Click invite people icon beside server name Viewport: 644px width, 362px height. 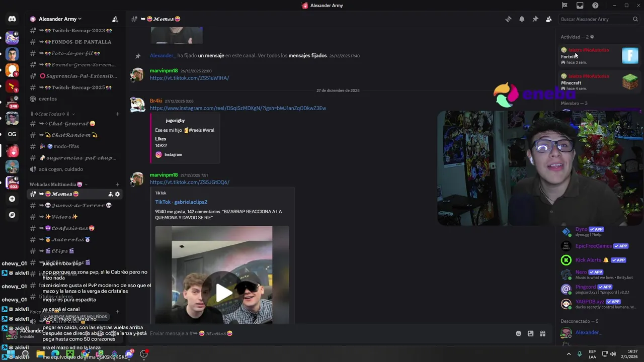[x=115, y=19]
